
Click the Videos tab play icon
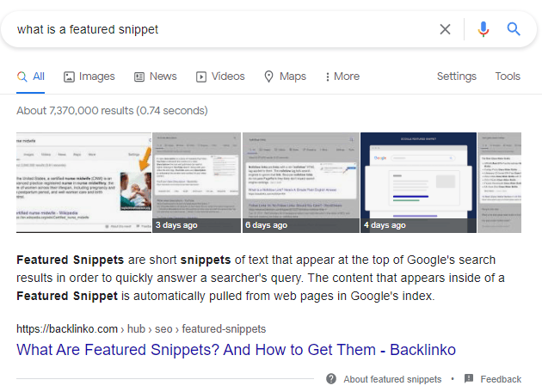click(201, 77)
